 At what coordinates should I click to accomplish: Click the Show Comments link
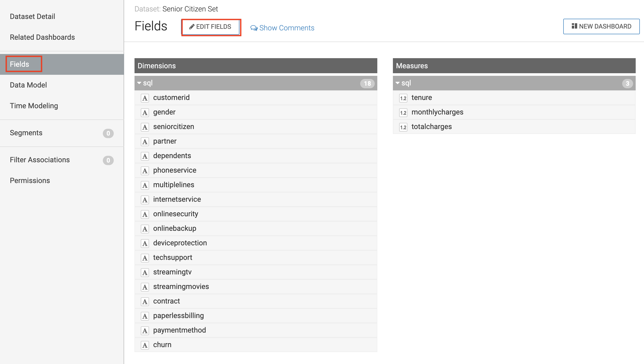point(286,28)
